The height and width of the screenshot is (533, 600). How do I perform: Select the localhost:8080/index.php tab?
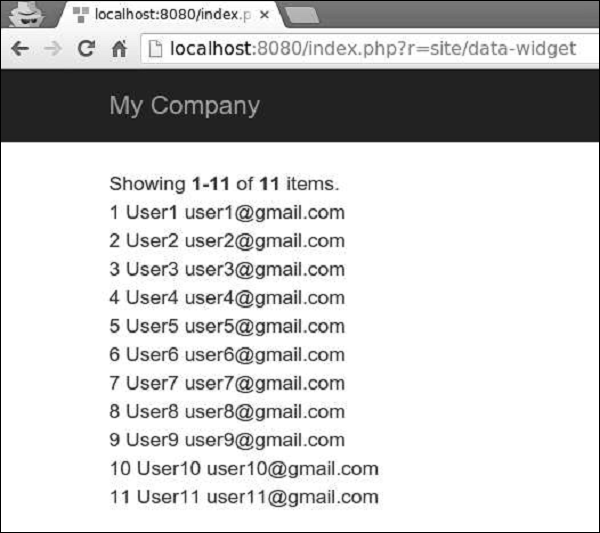[170, 15]
